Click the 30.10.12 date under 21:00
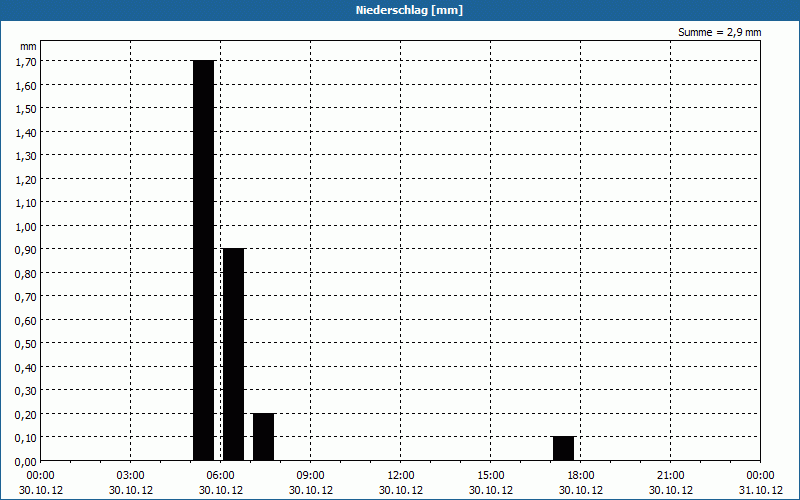The image size is (800, 500). pos(670,490)
